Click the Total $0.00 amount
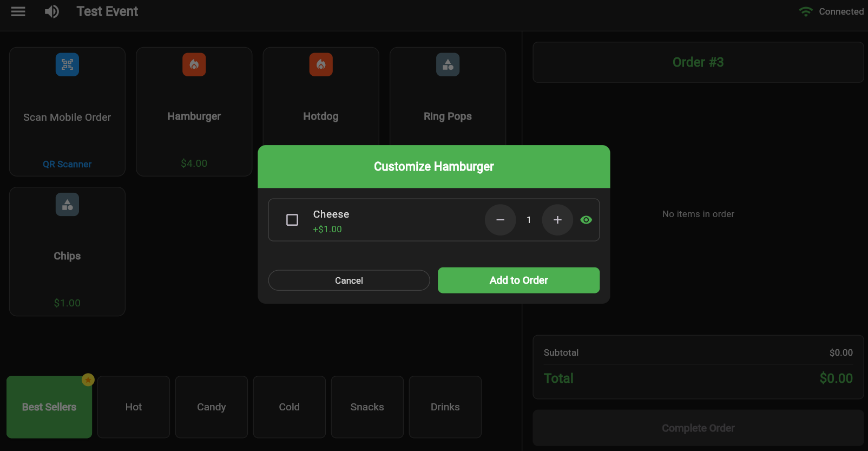Screen dimensions: 868x451 click(836, 378)
